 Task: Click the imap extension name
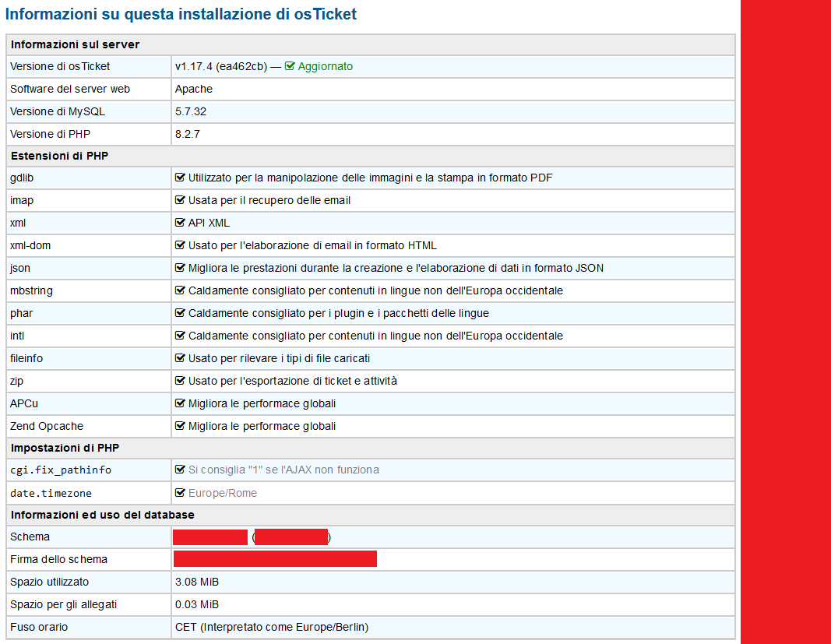coord(22,200)
